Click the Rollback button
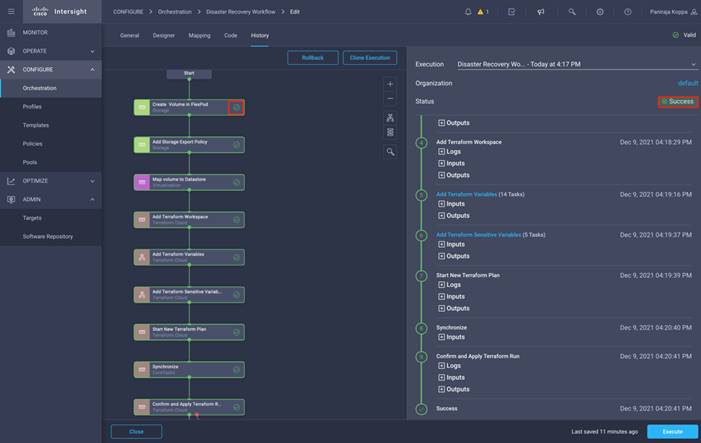Viewport: 701px width, 443px height. coord(312,58)
